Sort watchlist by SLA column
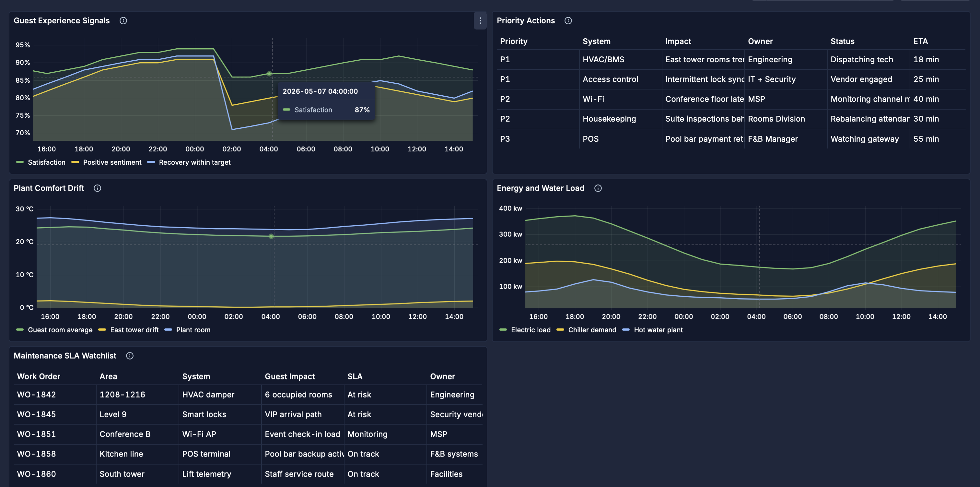 pyautogui.click(x=355, y=376)
